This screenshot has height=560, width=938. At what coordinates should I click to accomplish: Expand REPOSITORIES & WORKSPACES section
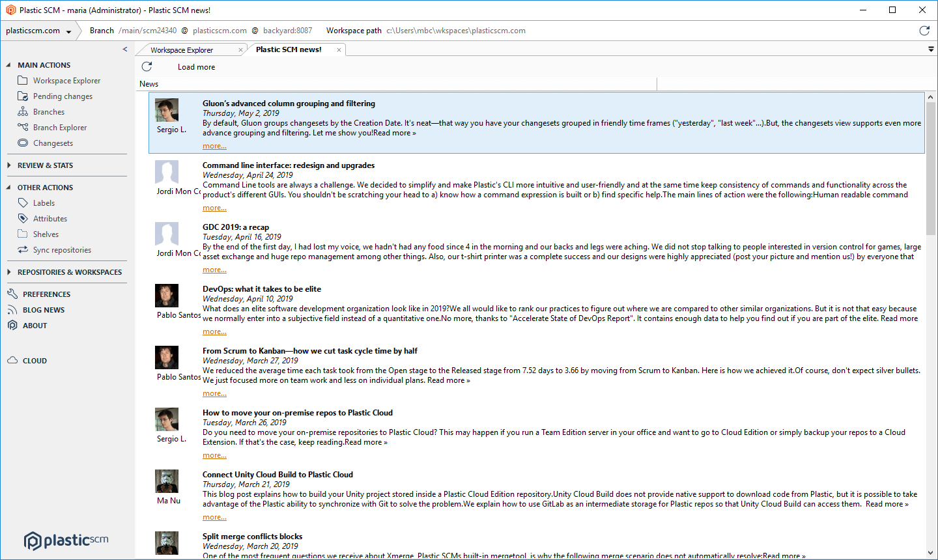click(x=8, y=272)
